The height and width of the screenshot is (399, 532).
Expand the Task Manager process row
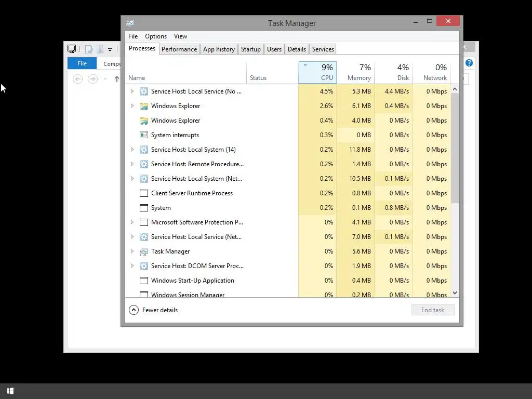(132, 251)
